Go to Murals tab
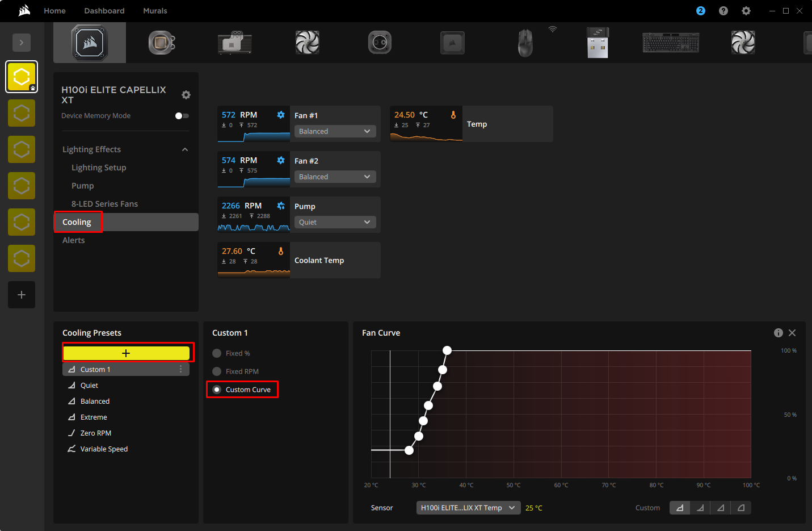Viewport: 812px width, 531px height. click(x=155, y=11)
